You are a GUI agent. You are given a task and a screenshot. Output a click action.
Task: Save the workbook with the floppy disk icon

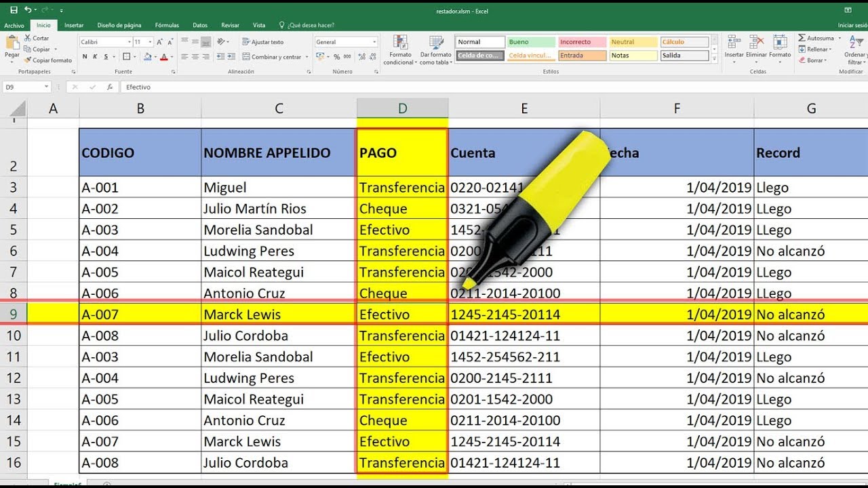point(14,10)
